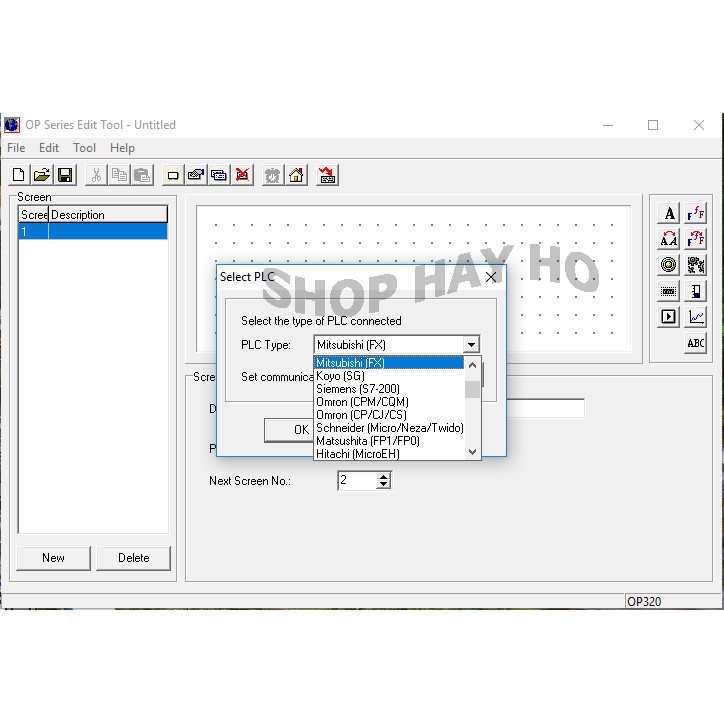Open the Help menu

coord(122,148)
